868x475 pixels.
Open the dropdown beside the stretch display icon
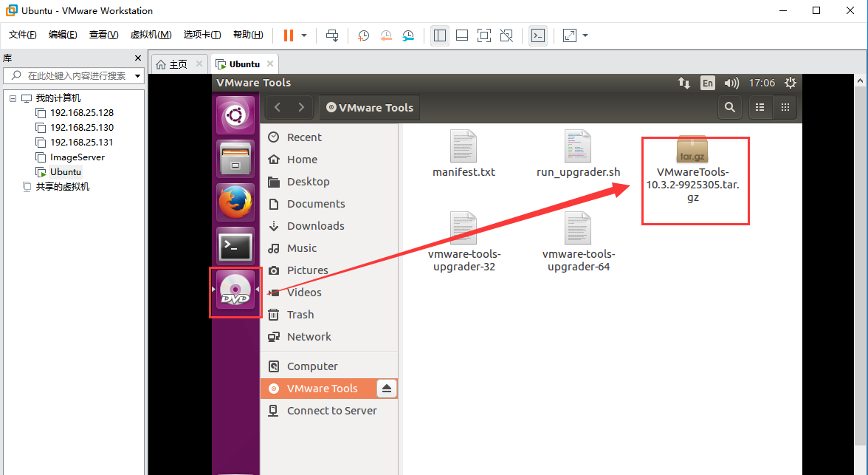585,35
